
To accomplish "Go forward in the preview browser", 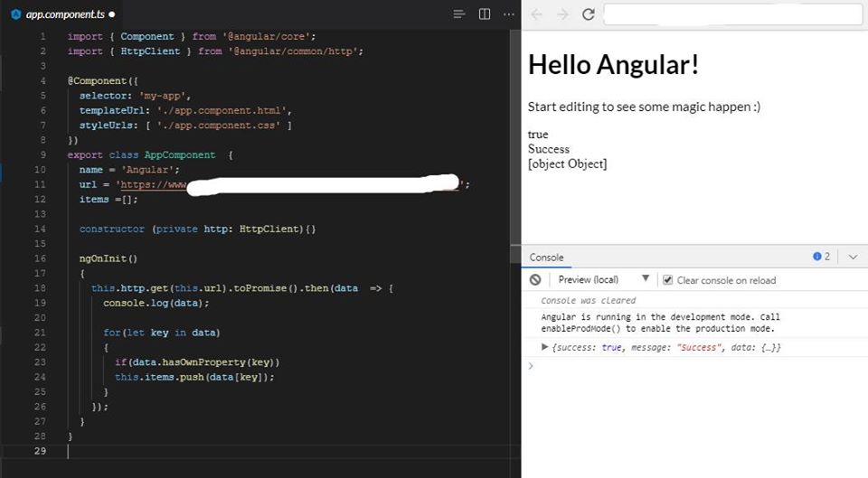I will pos(562,14).
